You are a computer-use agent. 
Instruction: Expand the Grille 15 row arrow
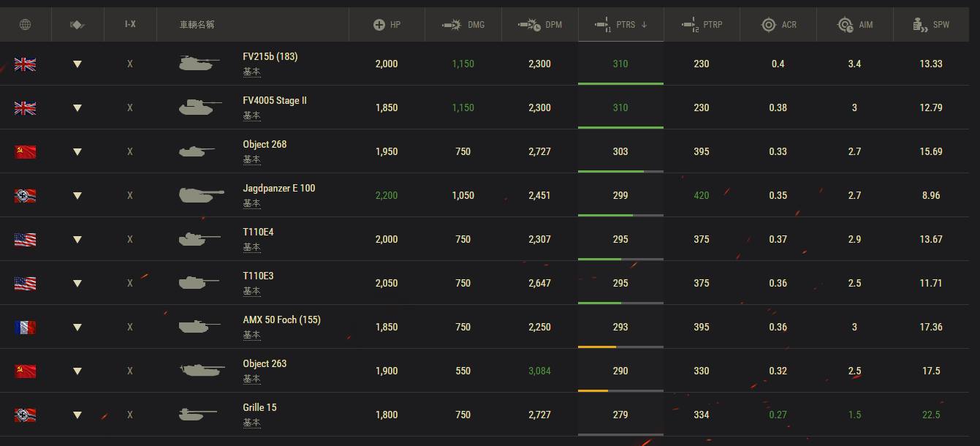tap(77, 415)
